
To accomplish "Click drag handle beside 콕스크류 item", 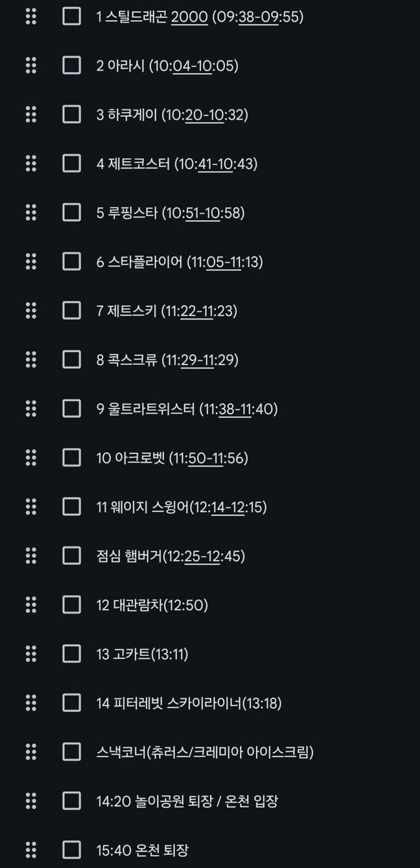I will (31, 360).
